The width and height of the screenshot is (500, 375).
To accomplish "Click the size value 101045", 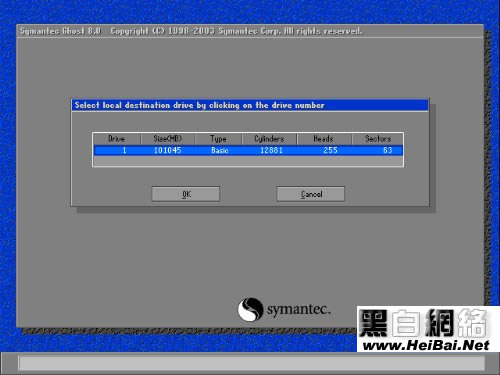I will pos(167,150).
